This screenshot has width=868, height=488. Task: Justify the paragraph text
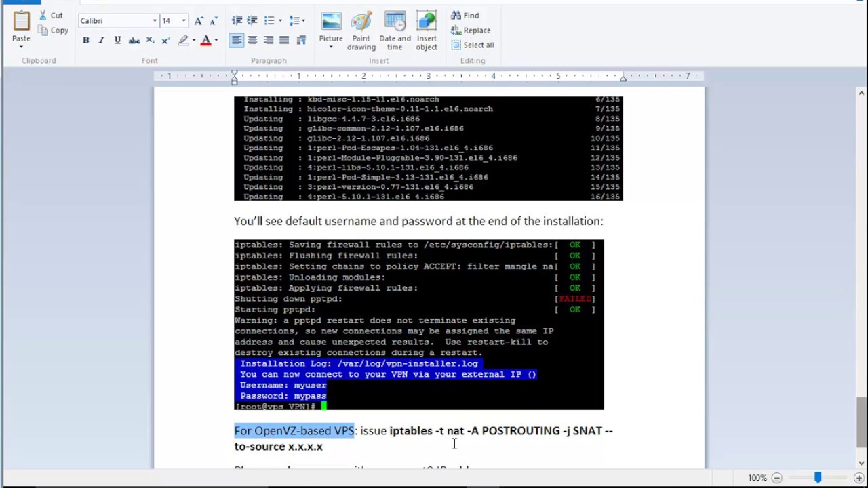(x=284, y=41)
